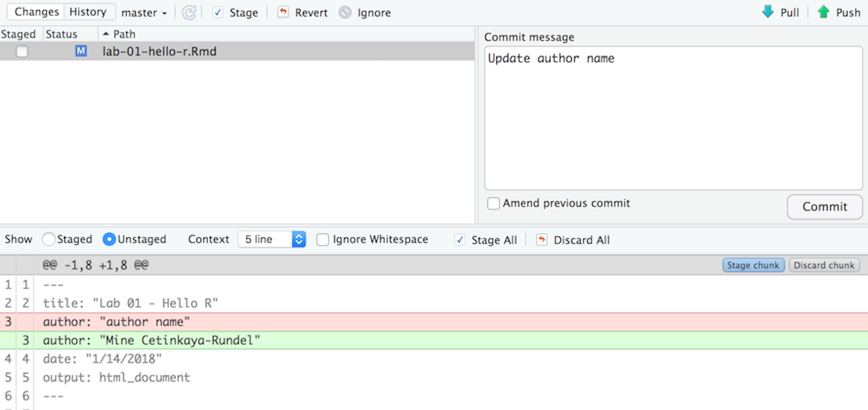Screen dimensions: 868x410
Task: Push commits with the green up arrow
Action: 824,12
